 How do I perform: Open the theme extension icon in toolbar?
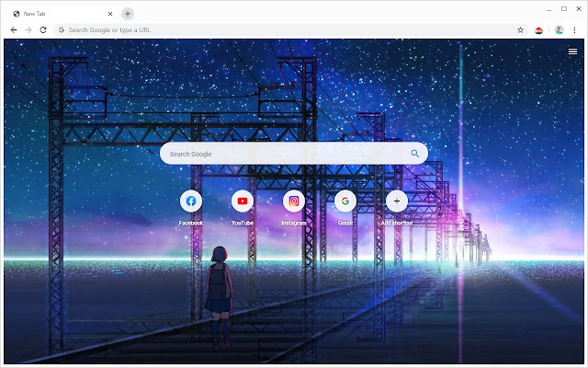[x=539, y=30]
